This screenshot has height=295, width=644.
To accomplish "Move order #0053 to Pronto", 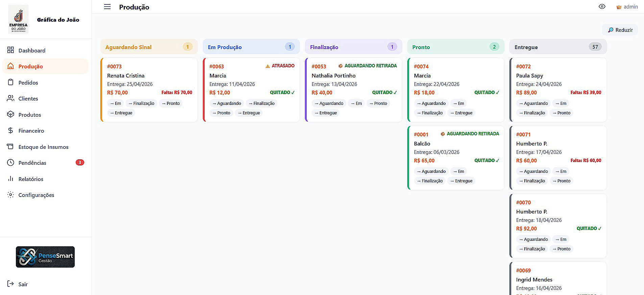I will [x=378, y=103].
